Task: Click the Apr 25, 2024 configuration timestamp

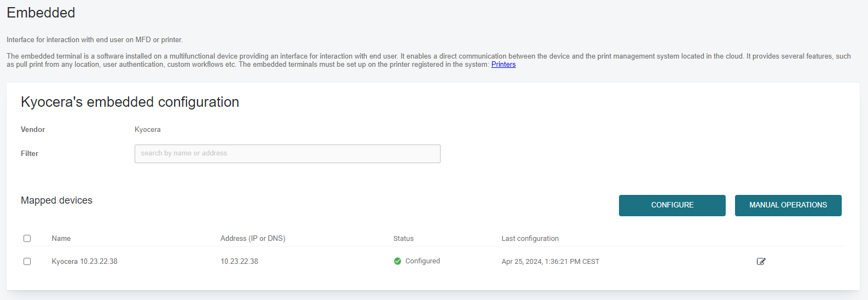Action: (550, 262)
